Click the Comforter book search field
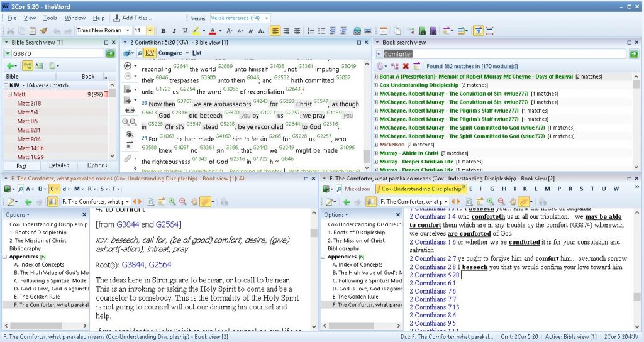The width and height of the screenshot is (644, 342). tap(505, 54)
